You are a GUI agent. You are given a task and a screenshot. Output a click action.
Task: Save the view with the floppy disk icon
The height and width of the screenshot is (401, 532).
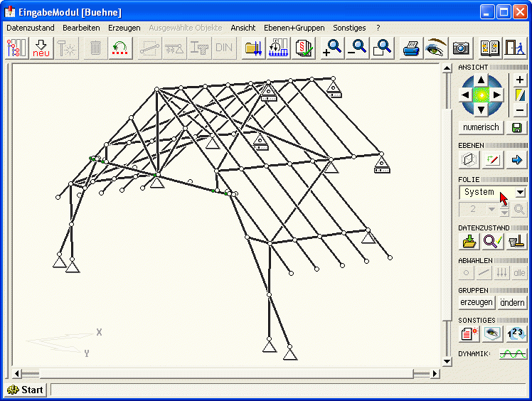point(517,128)
